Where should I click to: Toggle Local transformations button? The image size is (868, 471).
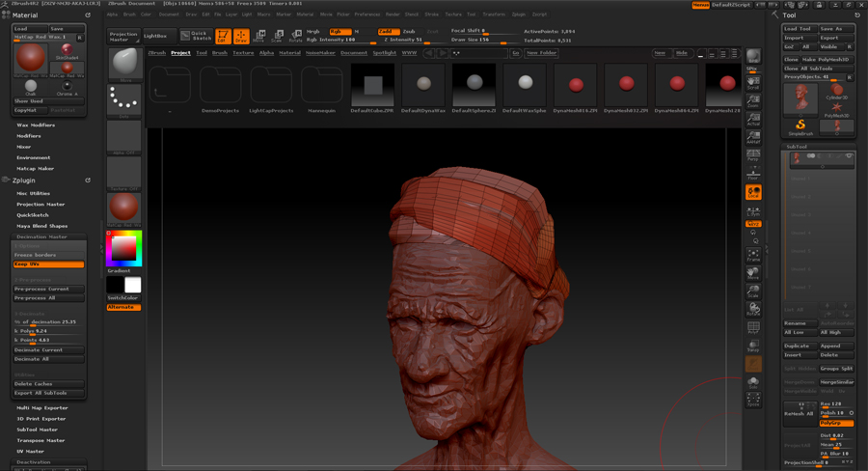753,192
